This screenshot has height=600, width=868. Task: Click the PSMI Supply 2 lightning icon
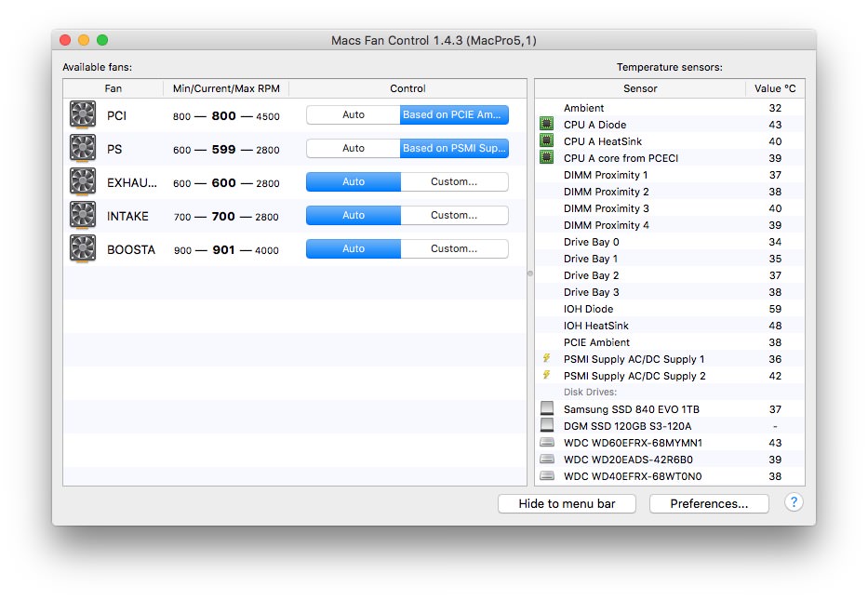[546, 375]
